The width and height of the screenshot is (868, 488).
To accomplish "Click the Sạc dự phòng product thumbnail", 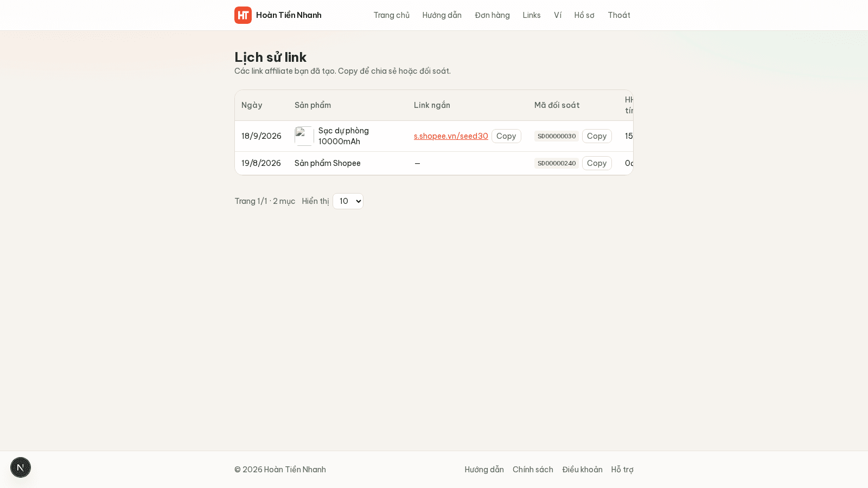I will [304, 136].
